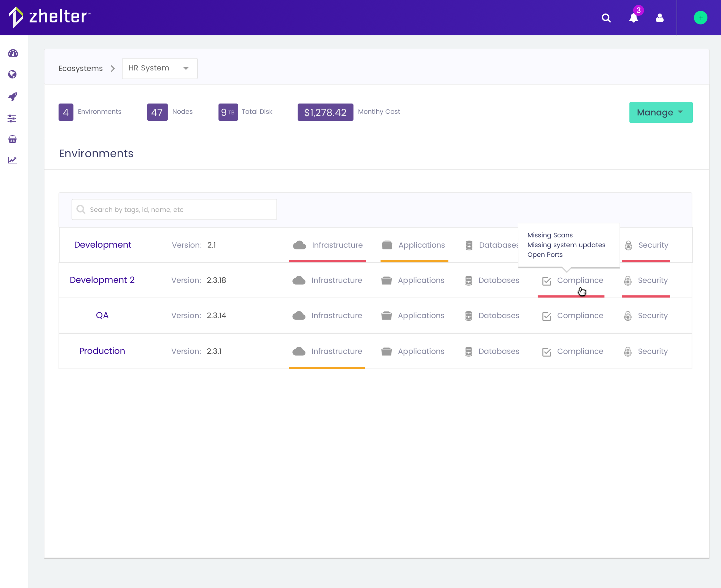Click the green plus add button
The height and width of the screenshot is (588, 721).
[x=700, y=18]
